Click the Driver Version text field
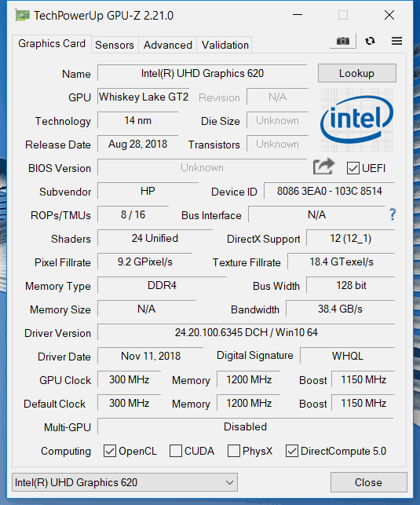 [247, 332]
